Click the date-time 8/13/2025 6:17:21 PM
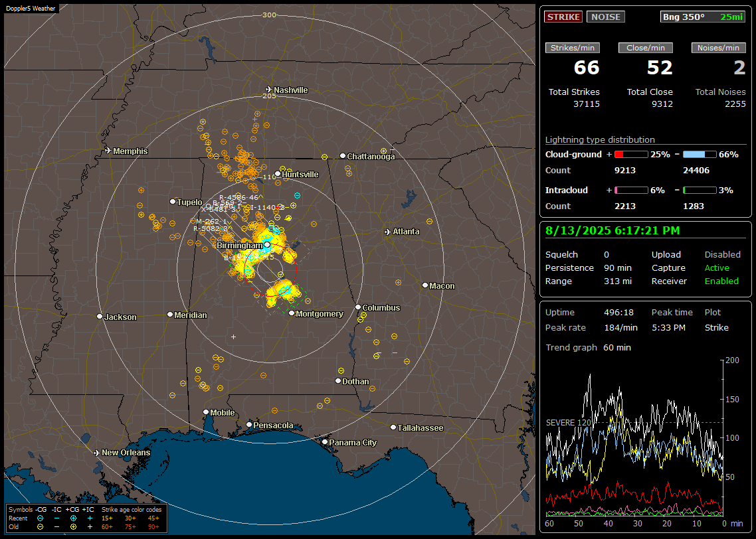This screenshot has width=756, height=539. point(613,230)
